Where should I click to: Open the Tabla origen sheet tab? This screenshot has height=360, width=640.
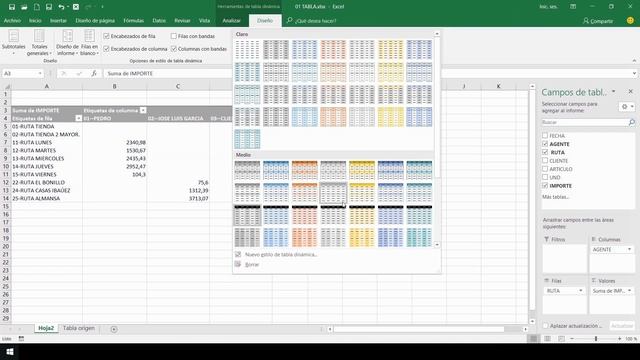(x=79, y=329)
